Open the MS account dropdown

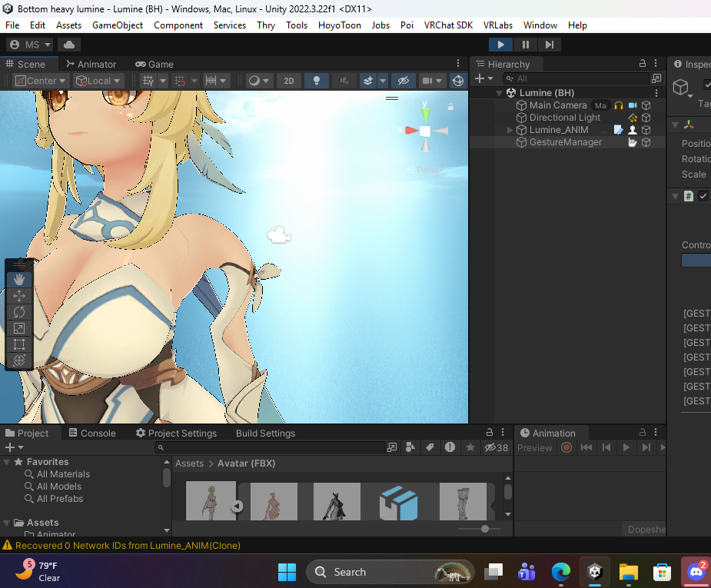point(30,45)
